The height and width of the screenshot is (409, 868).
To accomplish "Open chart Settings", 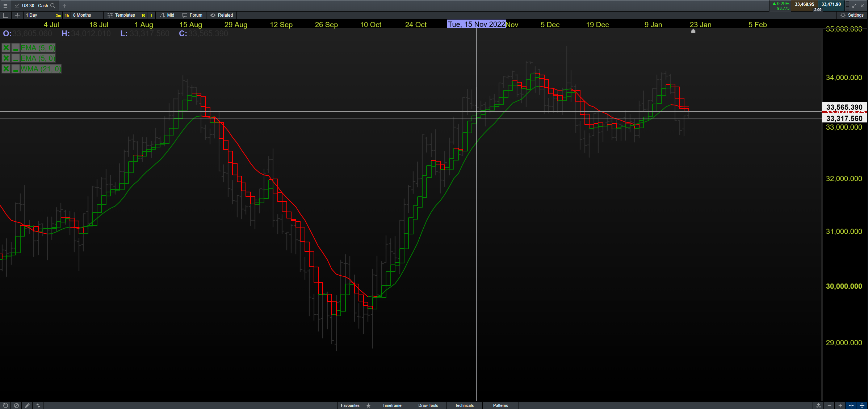I will [x=852, y=15].
